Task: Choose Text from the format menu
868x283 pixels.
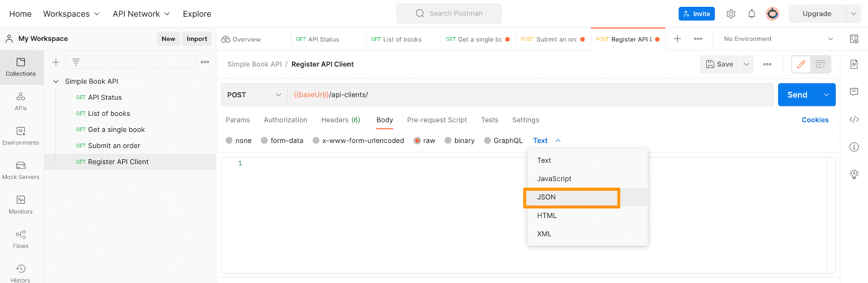Action: tap(587, 160)
